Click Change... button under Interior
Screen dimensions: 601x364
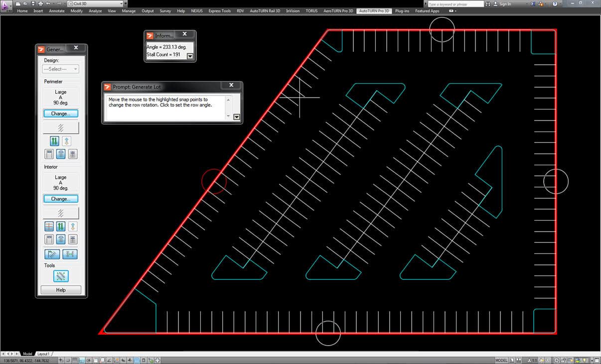61,199
